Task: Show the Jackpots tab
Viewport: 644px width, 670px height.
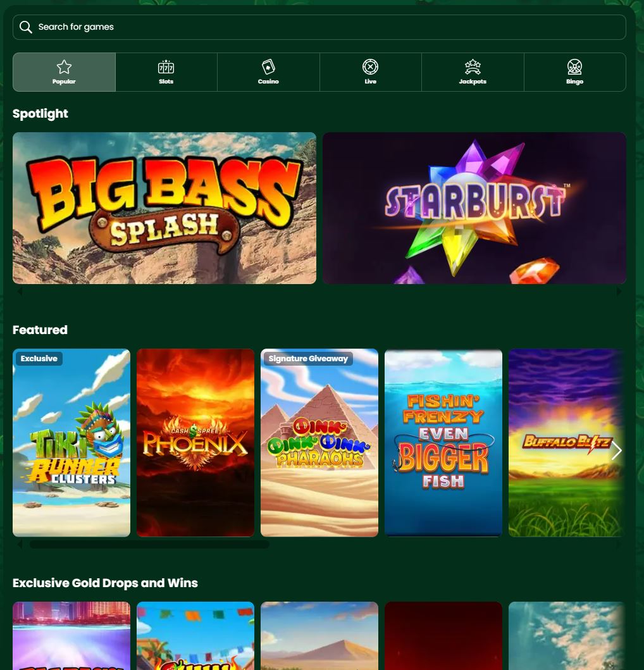Action: [473, 72]
